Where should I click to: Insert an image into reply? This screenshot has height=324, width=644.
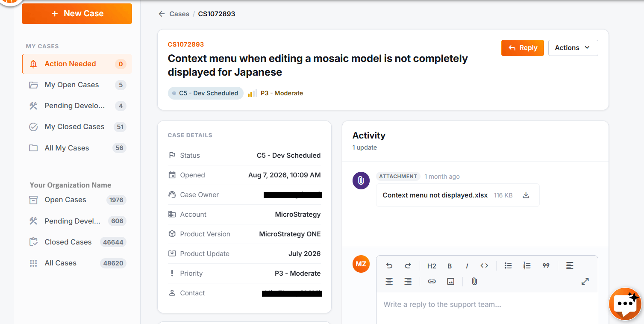point(450,282)
